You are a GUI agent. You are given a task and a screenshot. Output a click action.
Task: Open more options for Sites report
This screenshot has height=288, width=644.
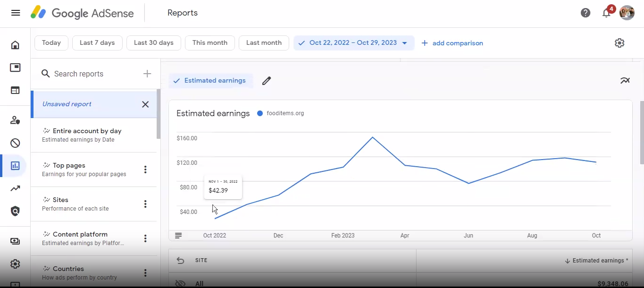tap(145, 204)
